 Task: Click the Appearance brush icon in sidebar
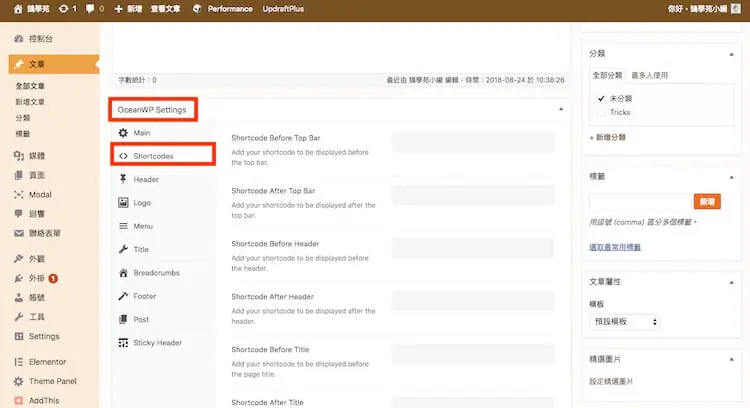(19, 259)
